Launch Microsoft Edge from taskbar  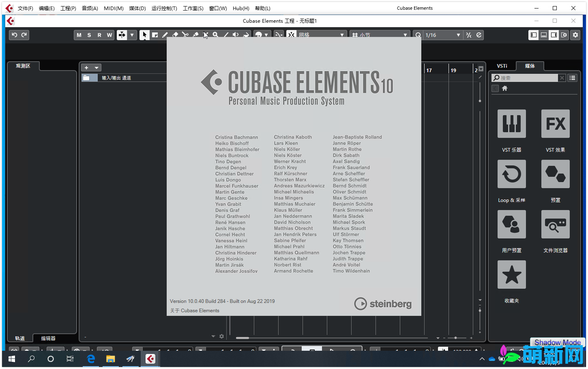tap(91, 359)
